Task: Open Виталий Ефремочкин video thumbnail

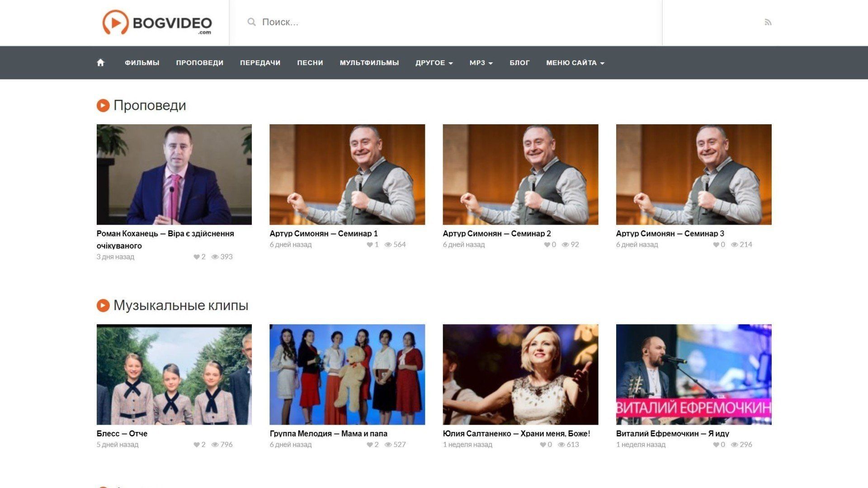Action: click(x=693, y=375)
